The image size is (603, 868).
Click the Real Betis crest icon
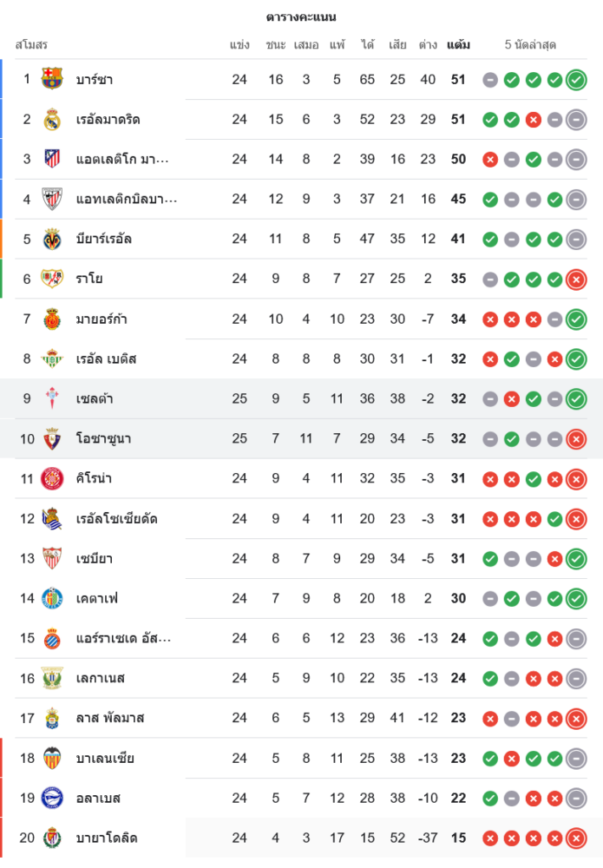pos(52,358)
